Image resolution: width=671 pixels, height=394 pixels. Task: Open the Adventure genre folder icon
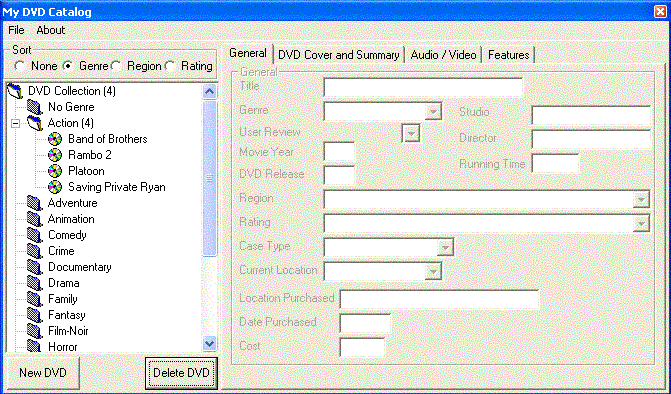coord(34,203)
